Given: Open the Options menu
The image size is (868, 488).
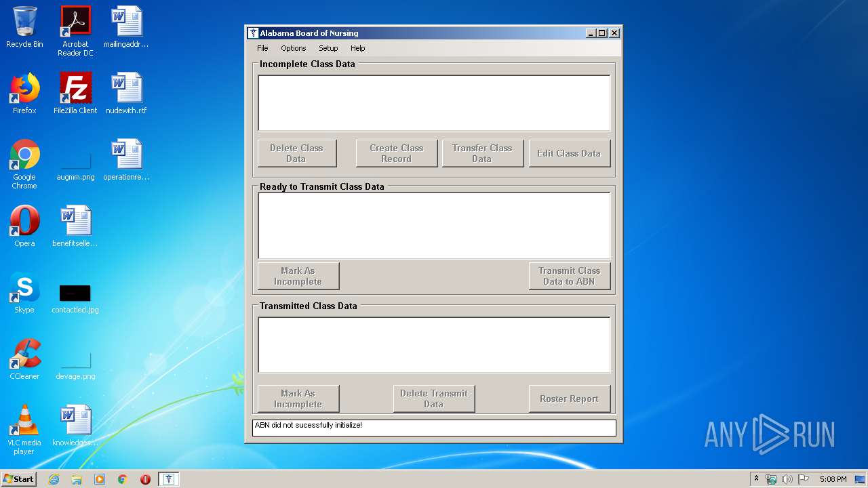Looking at the screenshot, I should [x=294, y=48].
